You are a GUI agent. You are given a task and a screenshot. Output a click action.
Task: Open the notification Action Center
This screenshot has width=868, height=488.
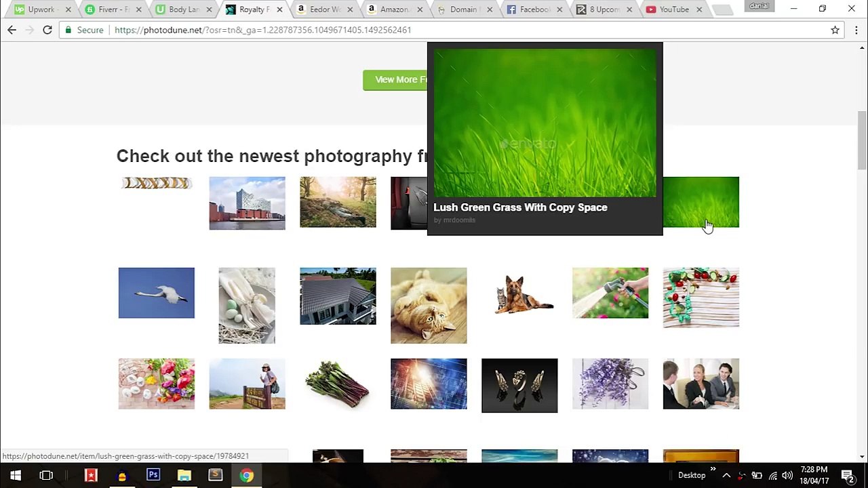[847, 475]
